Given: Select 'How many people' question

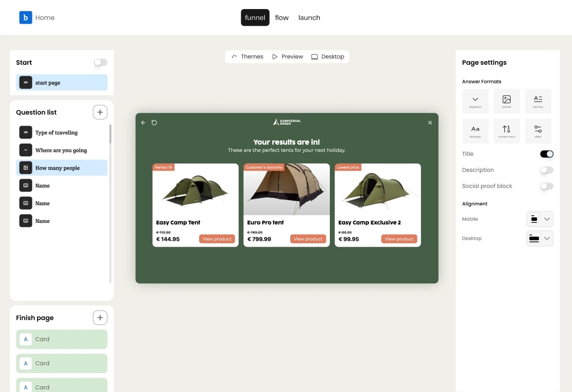Looking at the screenshot, I should coord(61,168).
